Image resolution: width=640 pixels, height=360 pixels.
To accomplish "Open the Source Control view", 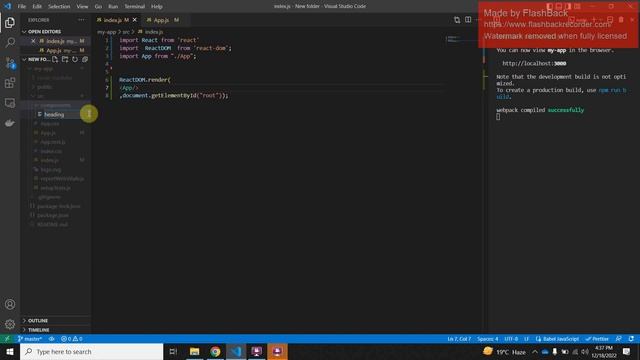I will tap(10, 62).
